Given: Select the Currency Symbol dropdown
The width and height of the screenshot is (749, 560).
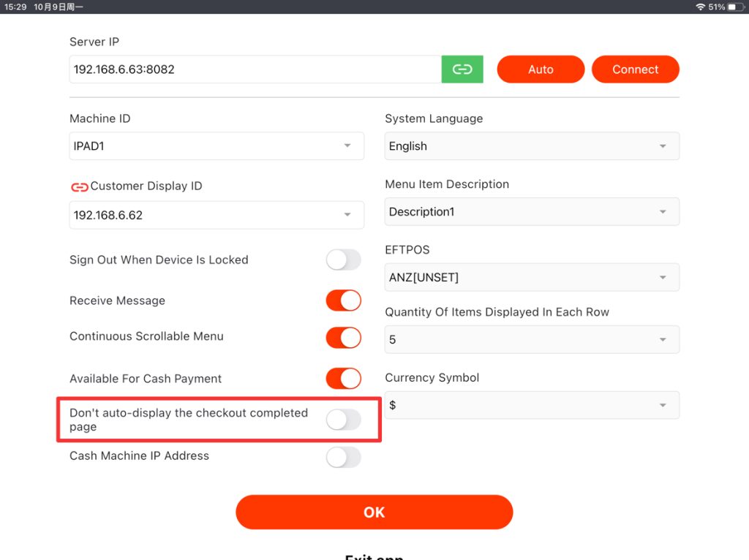Looking at the screenshot, I should [532, 405].
